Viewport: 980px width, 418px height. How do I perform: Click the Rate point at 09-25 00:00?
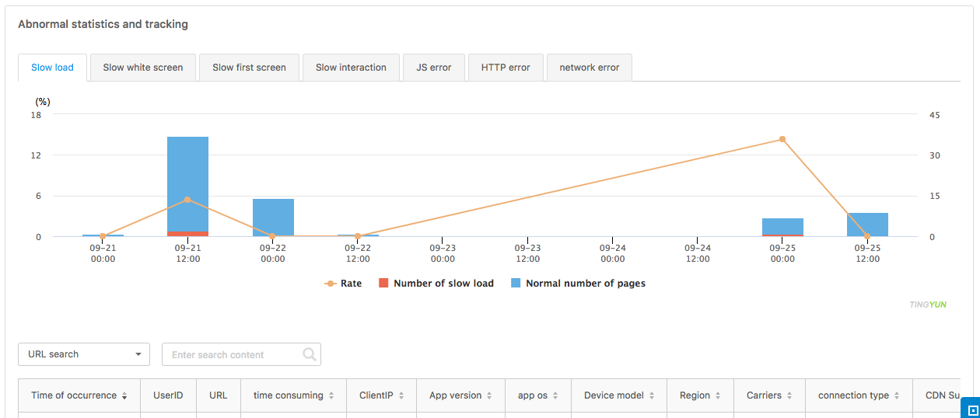(x=782, y=140)
